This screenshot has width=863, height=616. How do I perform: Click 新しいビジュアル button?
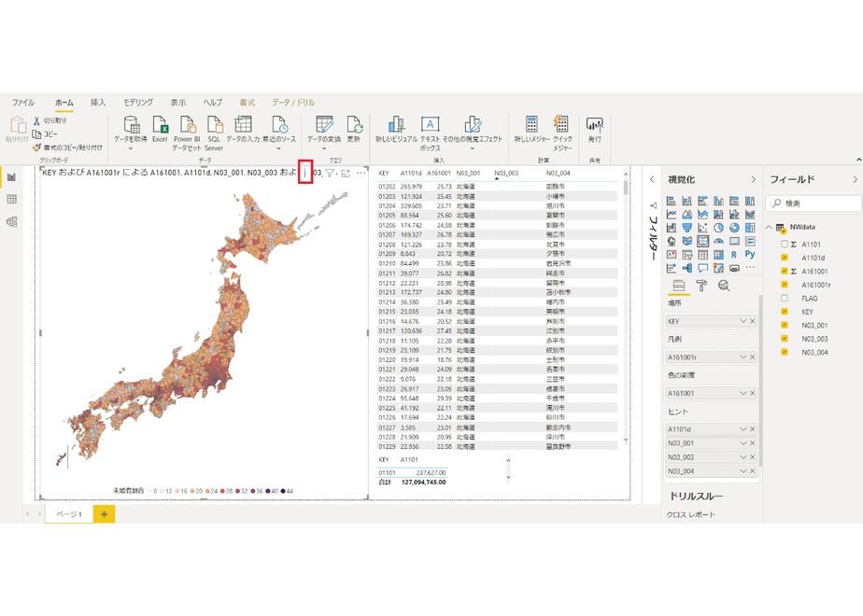pos(396,129)
